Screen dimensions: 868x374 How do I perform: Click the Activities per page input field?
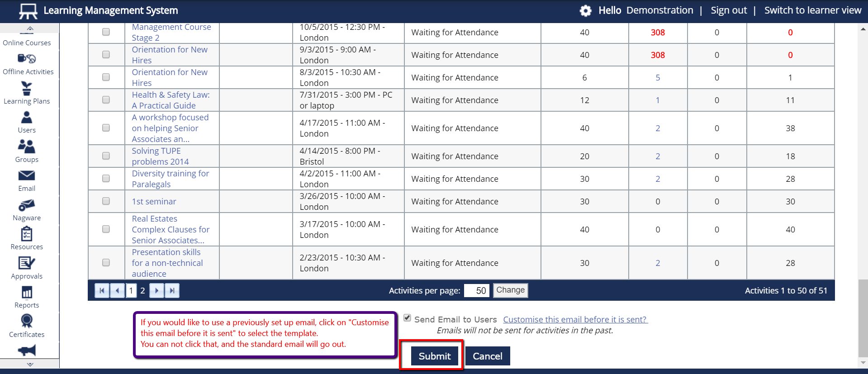[476, 291]
